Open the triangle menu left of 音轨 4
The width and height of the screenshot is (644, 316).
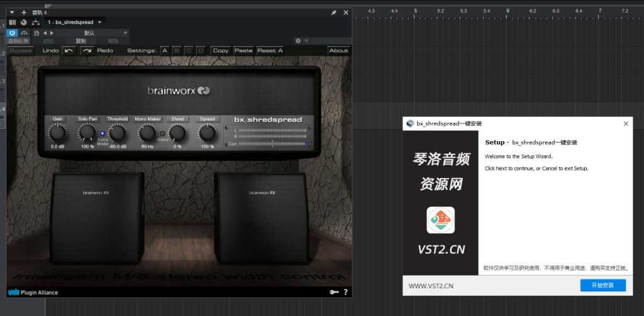point(13,13)
